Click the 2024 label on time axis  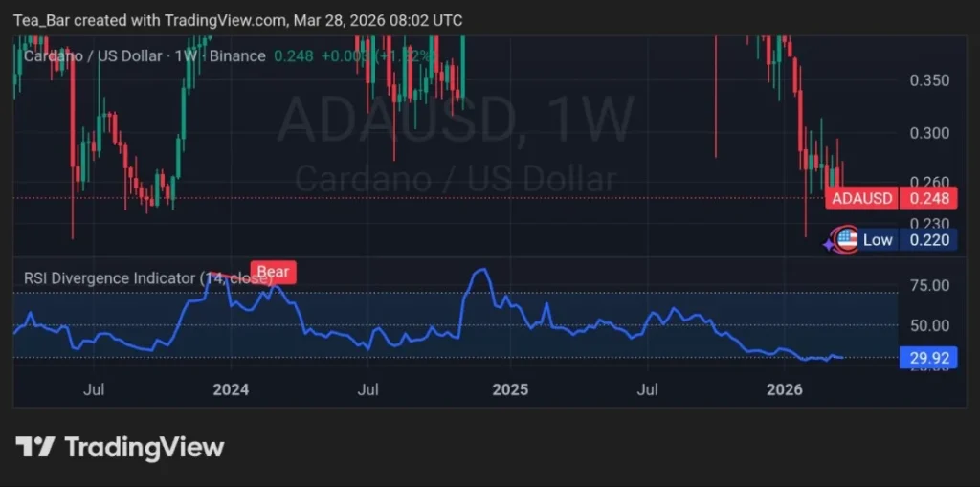pyautogui.click(x=231, y=390)
